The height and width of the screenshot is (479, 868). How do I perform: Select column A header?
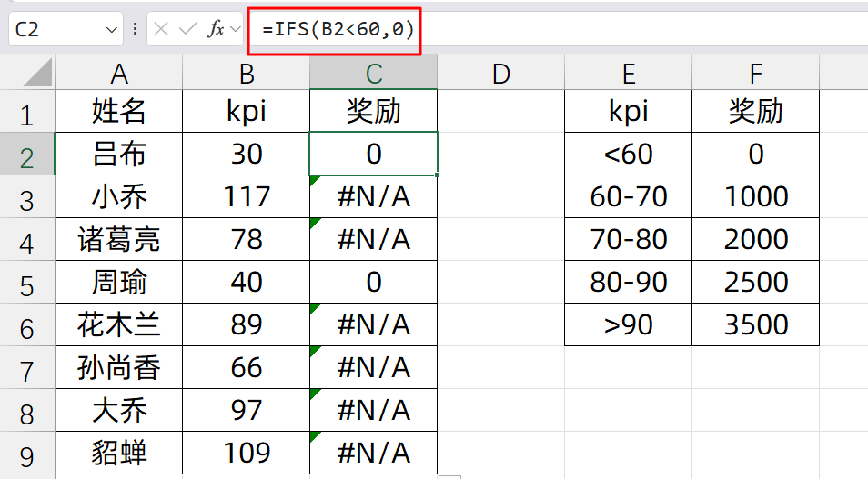click(118, 73)
